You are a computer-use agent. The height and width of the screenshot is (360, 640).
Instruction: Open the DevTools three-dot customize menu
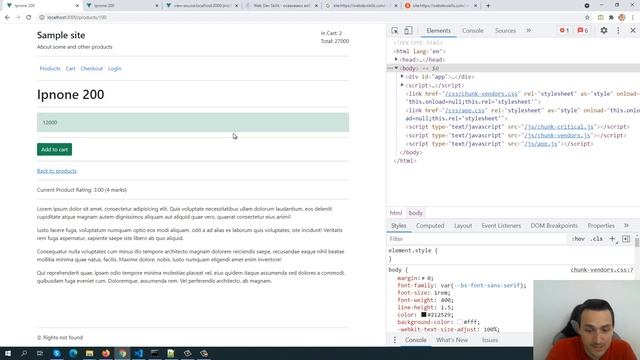[x=618, y=31]
